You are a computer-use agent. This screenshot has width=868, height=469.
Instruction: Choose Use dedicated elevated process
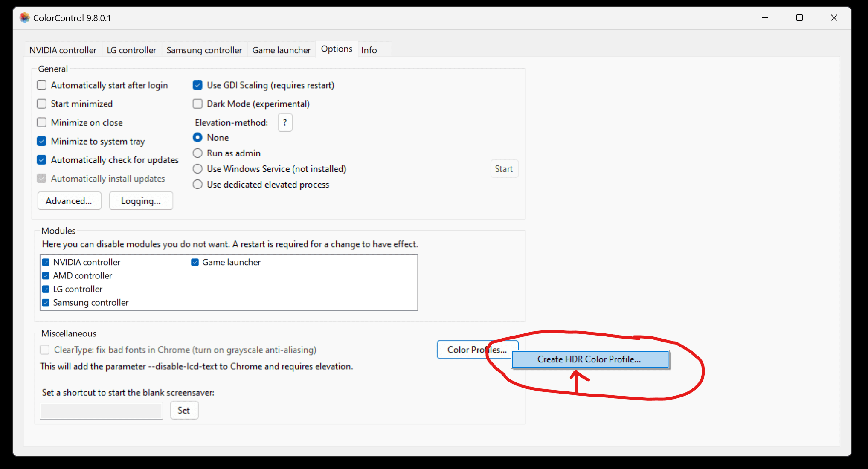click(197, 185)
